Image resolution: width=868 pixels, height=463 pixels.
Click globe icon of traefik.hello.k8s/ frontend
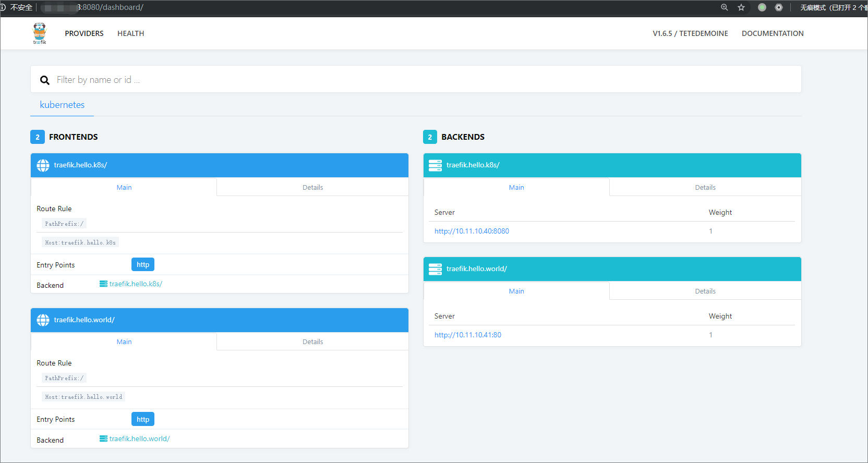43,165
